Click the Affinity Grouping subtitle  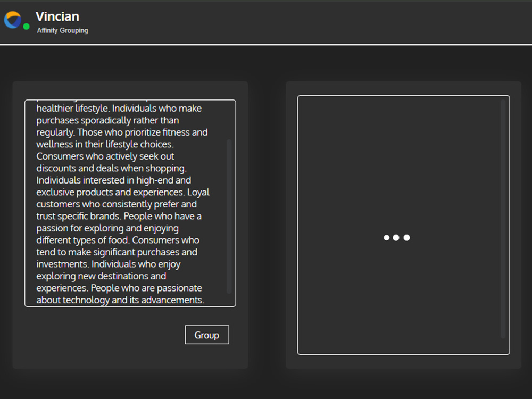coord(62,30)
